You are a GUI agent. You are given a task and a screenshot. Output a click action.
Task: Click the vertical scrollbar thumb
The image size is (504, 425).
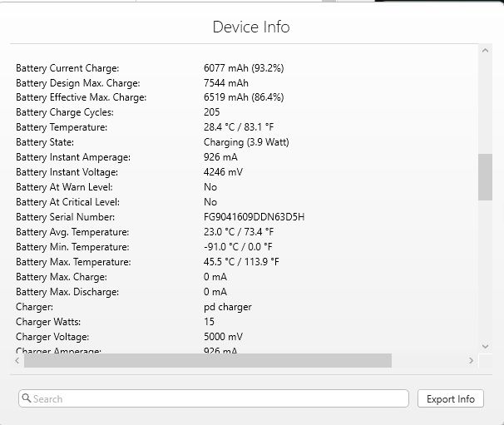click(x=486, y=177)
